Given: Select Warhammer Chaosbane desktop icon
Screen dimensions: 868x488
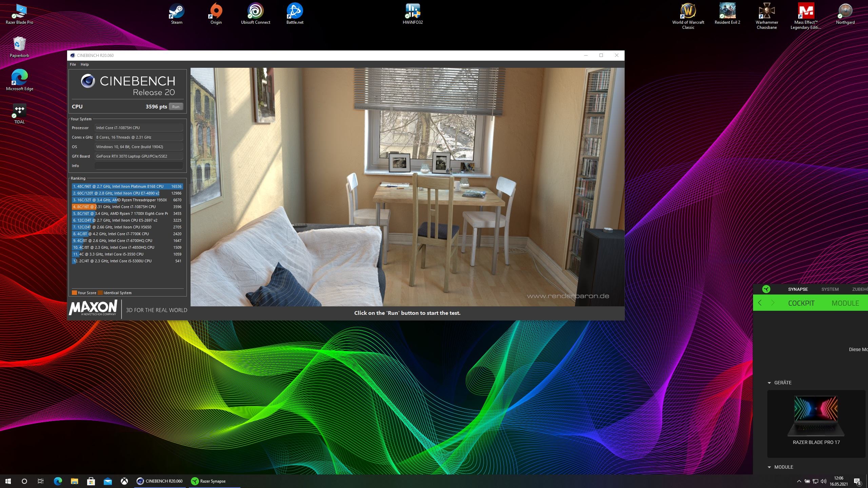Looking at the screenshot, I should click(x=767, y=16).
